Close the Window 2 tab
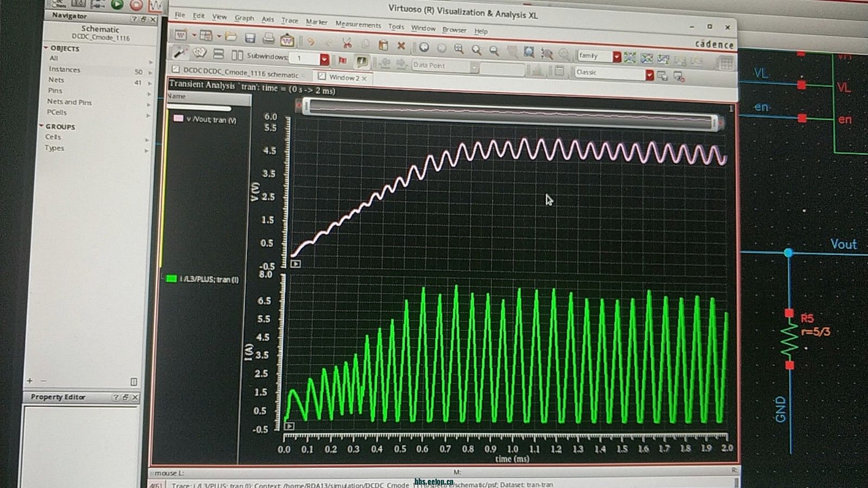The image size is (868, 488). coord(365,79)
